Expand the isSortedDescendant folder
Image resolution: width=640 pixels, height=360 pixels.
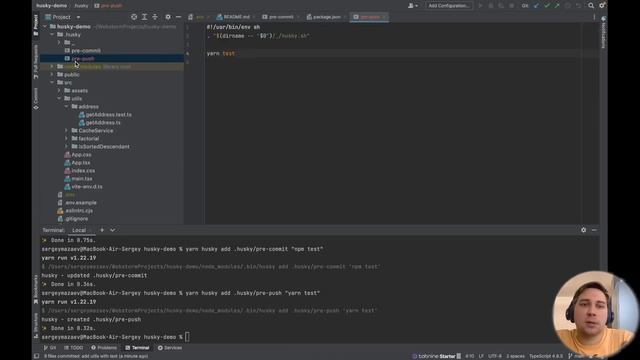pyautogui.click(x=66, y=147)
